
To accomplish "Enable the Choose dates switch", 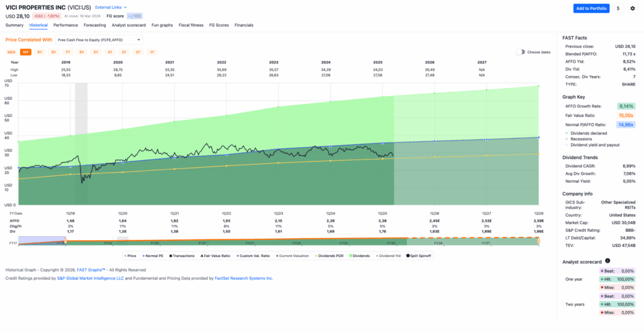I will click(520, 52).
